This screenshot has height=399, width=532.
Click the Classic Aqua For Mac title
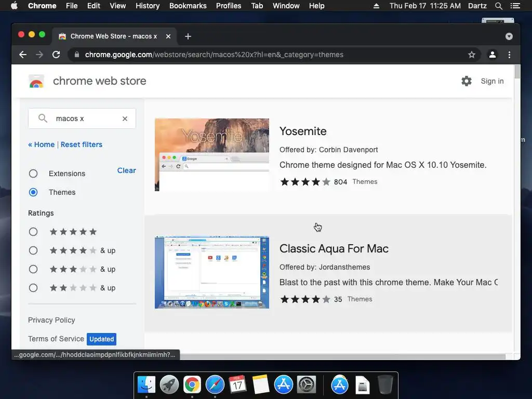click(x=334, y=249)
